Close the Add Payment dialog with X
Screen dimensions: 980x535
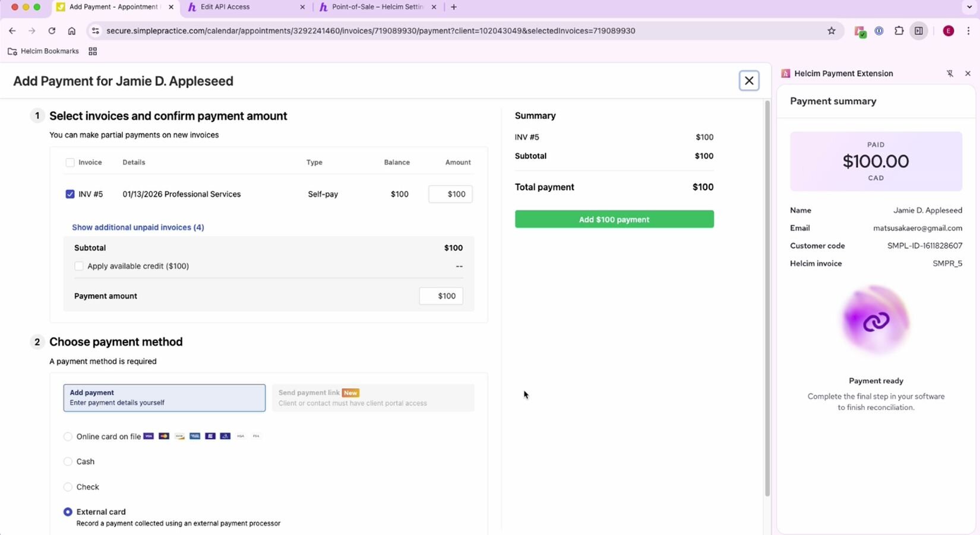[x=749, y=81]
